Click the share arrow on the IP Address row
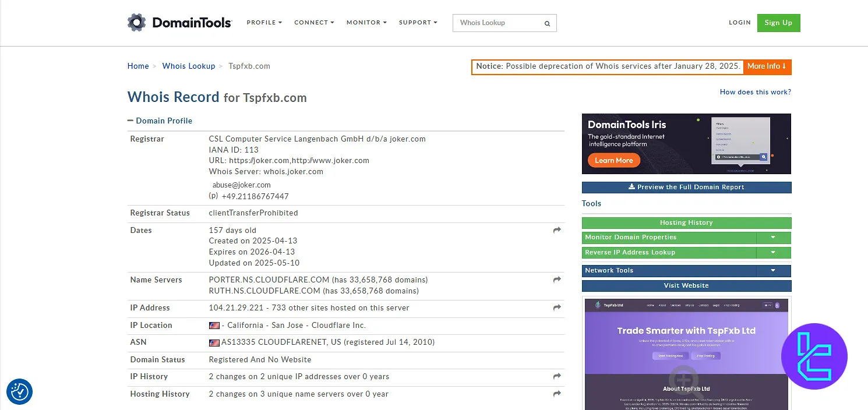 click(x=556, y=308)
